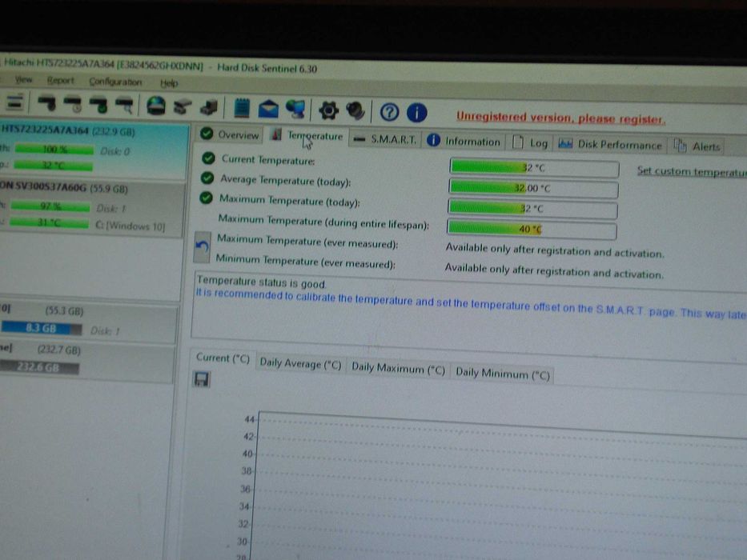Open the Alerts tab
This screenshot has width=747, height=560.
pyautogui.click(x=697, y=146)
